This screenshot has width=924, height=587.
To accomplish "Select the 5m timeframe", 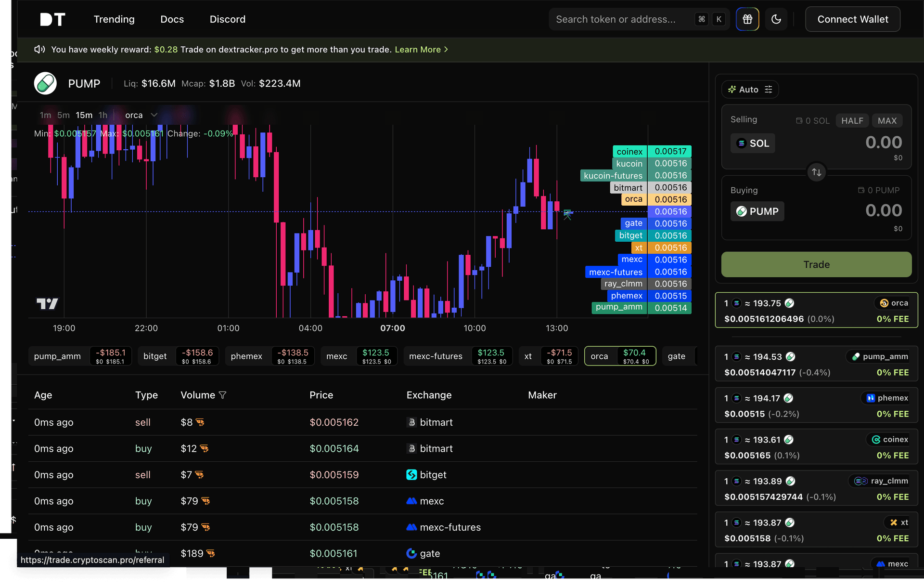I will click(x=64, y=115).
